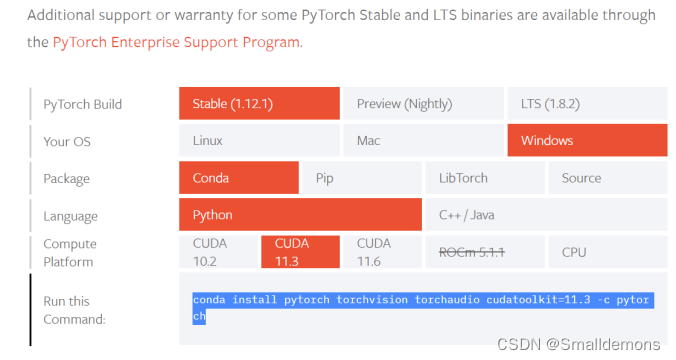Select the LibTorch package option
The height and width of the screenshot is (360, 676).
point(485,178)
